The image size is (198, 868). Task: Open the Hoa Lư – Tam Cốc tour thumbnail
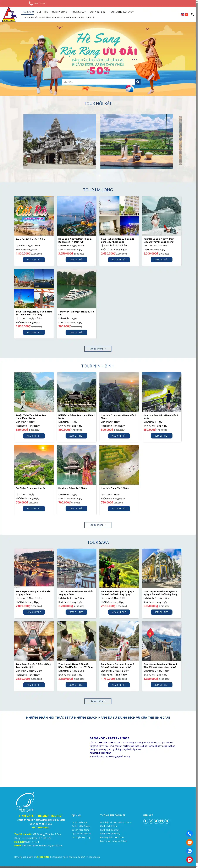pos(119,465)
